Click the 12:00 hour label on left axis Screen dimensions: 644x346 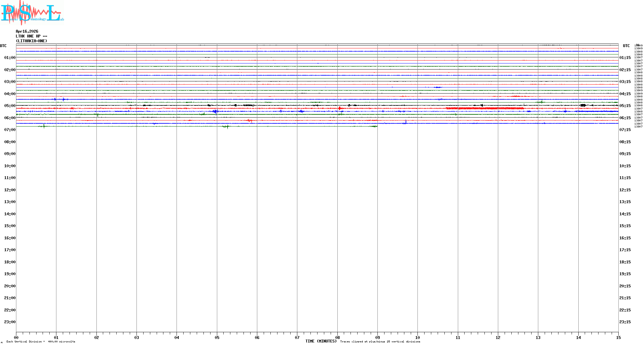pos(10,190)
